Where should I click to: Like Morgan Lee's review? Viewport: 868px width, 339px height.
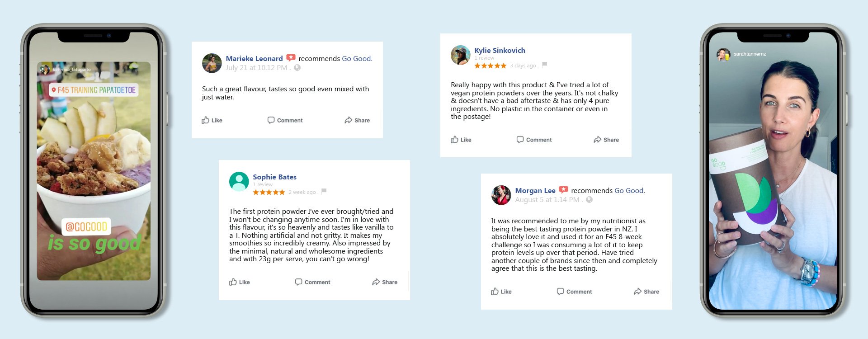[501, 292]
